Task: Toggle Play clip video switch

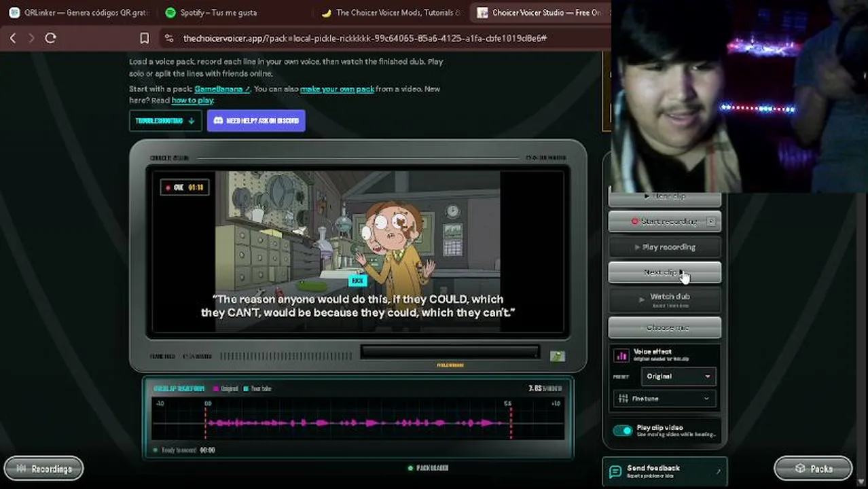Action: pyautogui.click(x=622, y=431)
